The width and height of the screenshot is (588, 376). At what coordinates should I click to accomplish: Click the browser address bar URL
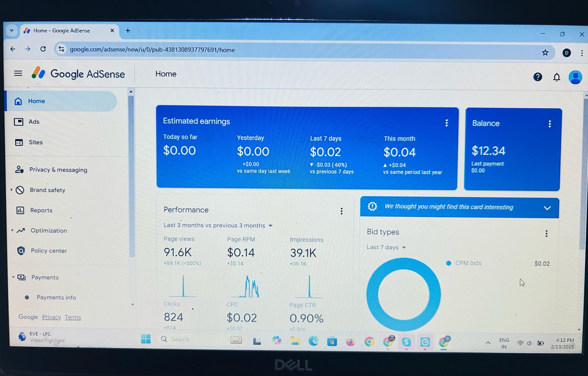[x=152, y=50]
